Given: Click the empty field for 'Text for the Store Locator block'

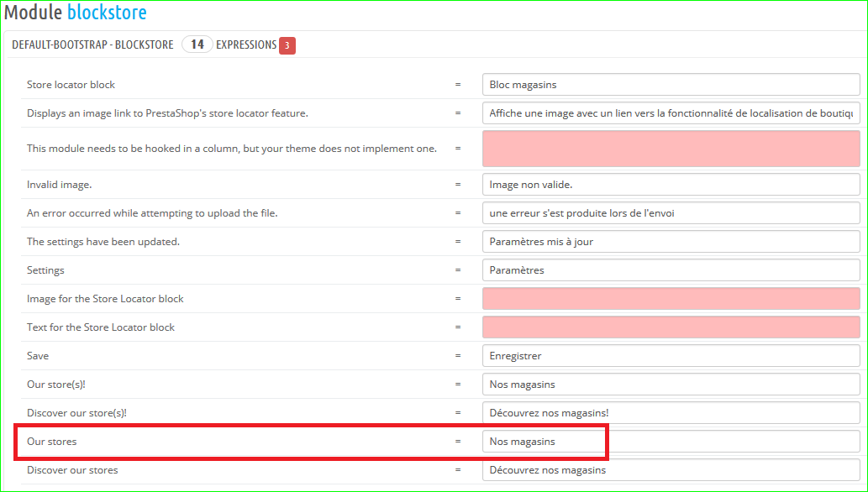Looking at the screenshot, I should [671, 327].
